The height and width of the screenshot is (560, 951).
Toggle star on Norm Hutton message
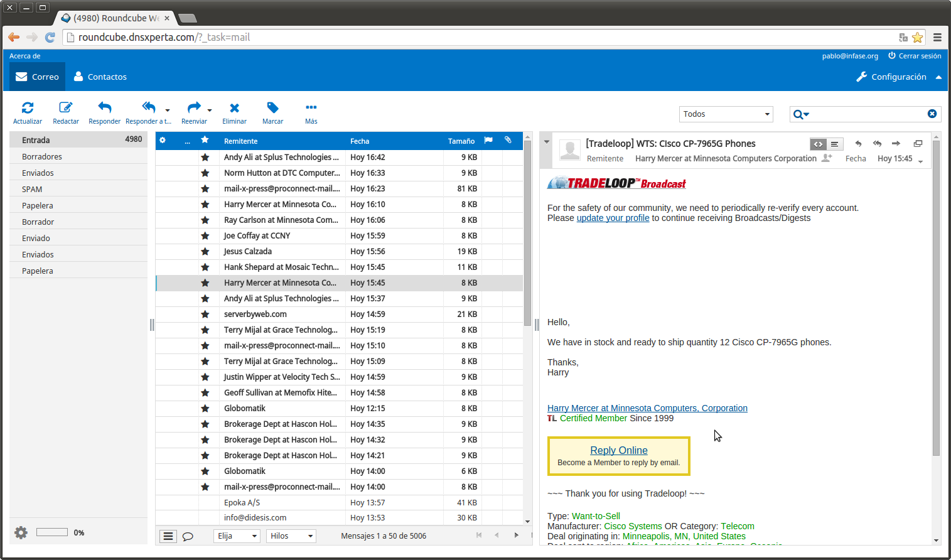[x=205, y=173]
